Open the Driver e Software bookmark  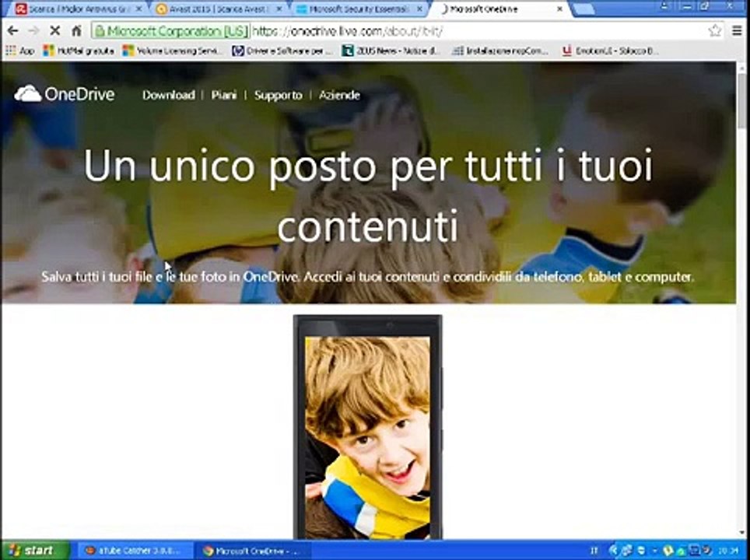[282, 51]
